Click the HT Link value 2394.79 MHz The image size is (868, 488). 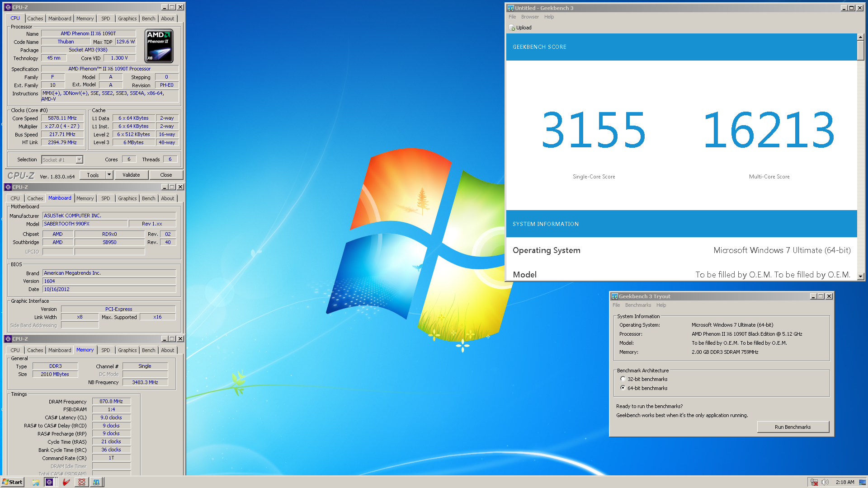pos(62,142)
